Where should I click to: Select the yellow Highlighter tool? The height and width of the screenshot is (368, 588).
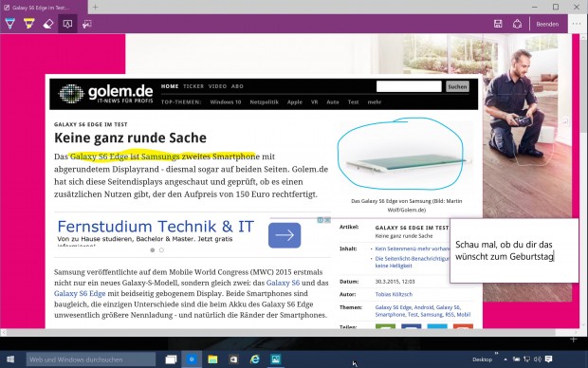(x=28, y=24)
